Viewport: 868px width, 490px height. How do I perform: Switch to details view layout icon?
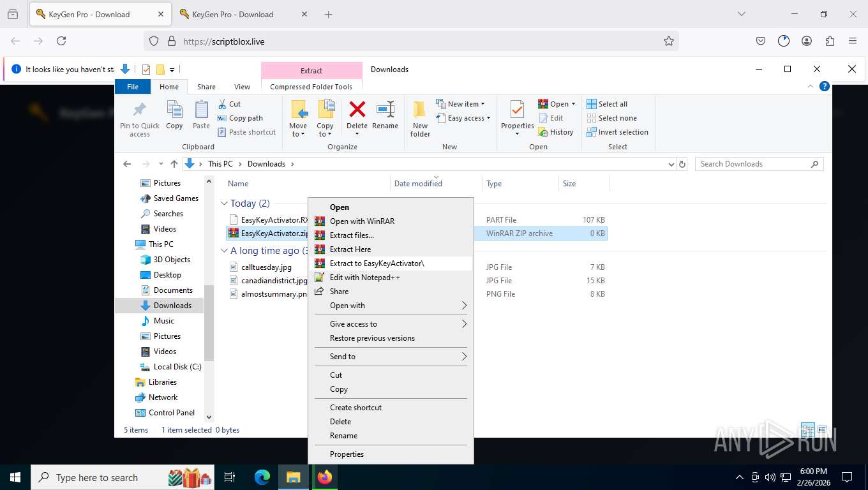807,429
